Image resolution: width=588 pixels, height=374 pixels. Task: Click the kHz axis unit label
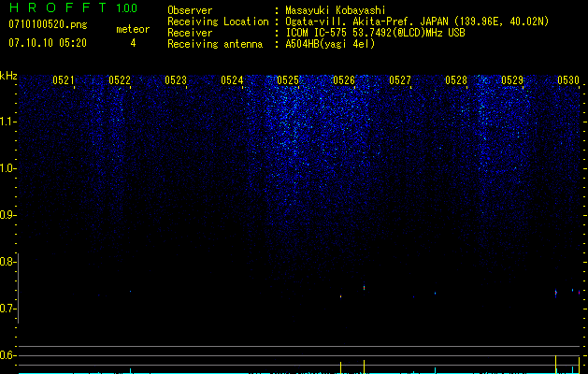coord(8,76)
